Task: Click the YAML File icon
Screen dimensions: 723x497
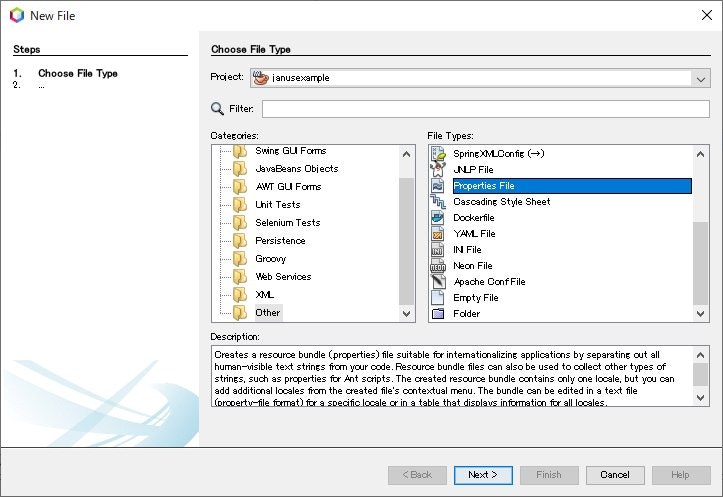Action: click(x=438, y=234)
